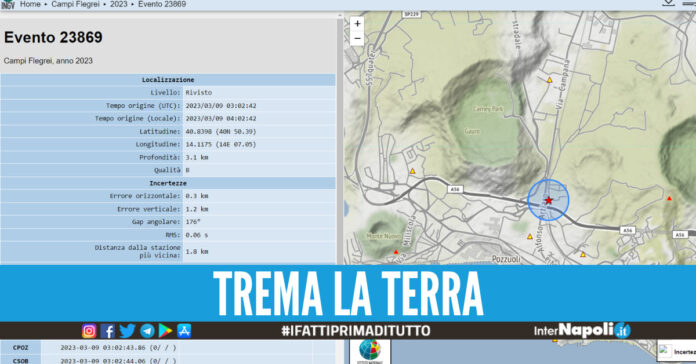Click the horizontal error value '0.3 km'
The width and height of the screenshot is (696, 364).
pyautogui.click(x=197, y=196)
